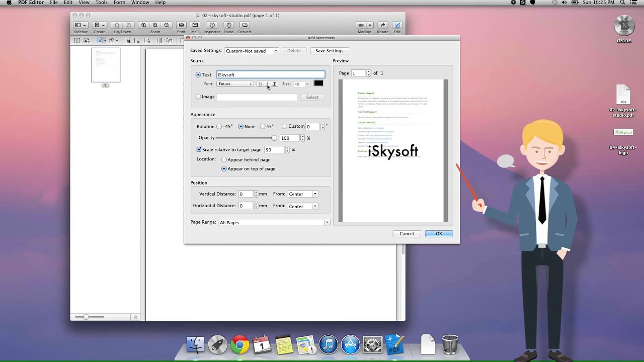Toggle Bold for watermark text

260,84
